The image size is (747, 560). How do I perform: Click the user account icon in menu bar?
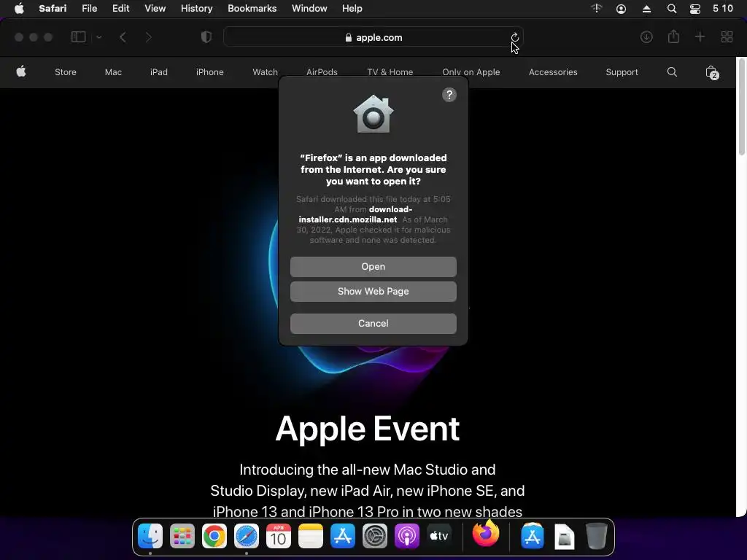[x=621, y=9]
